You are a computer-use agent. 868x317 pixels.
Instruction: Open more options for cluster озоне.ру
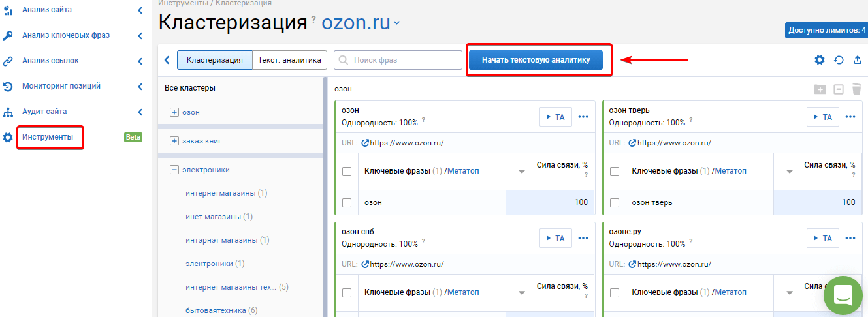click(850, 238)
